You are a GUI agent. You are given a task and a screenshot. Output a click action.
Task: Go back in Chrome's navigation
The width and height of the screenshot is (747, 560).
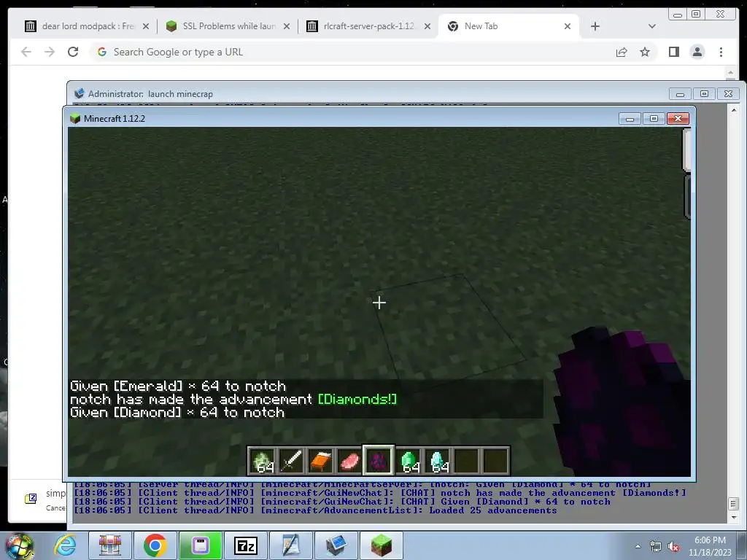pyautogui.click(x=26, y=52)
